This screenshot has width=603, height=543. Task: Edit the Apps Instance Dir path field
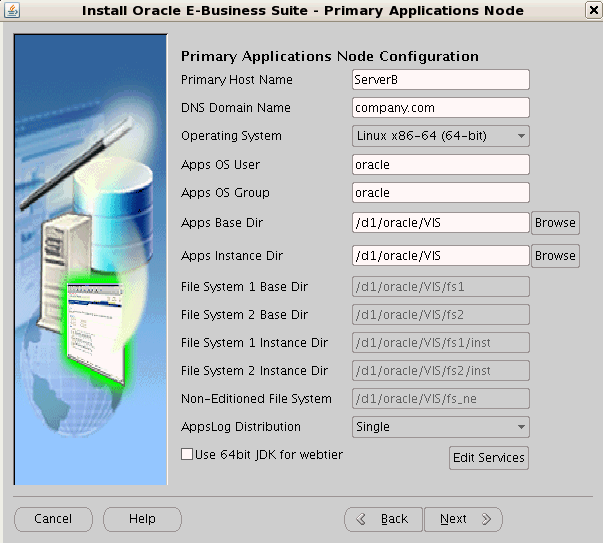tap(441, 256)
